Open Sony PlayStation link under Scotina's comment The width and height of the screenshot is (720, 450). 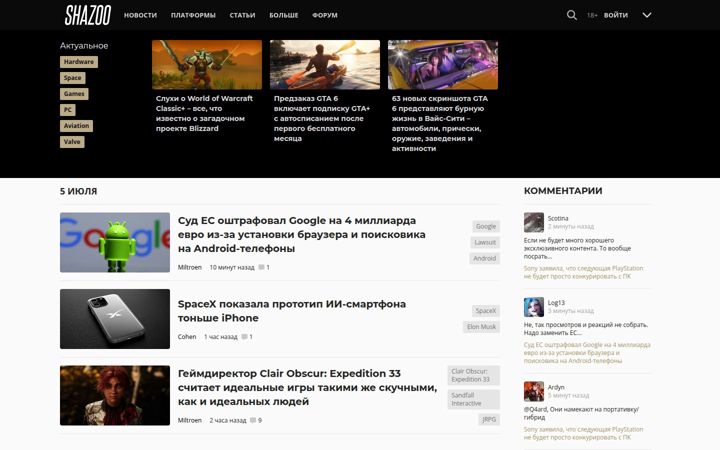pyautogui.click(x=584, y=272)
